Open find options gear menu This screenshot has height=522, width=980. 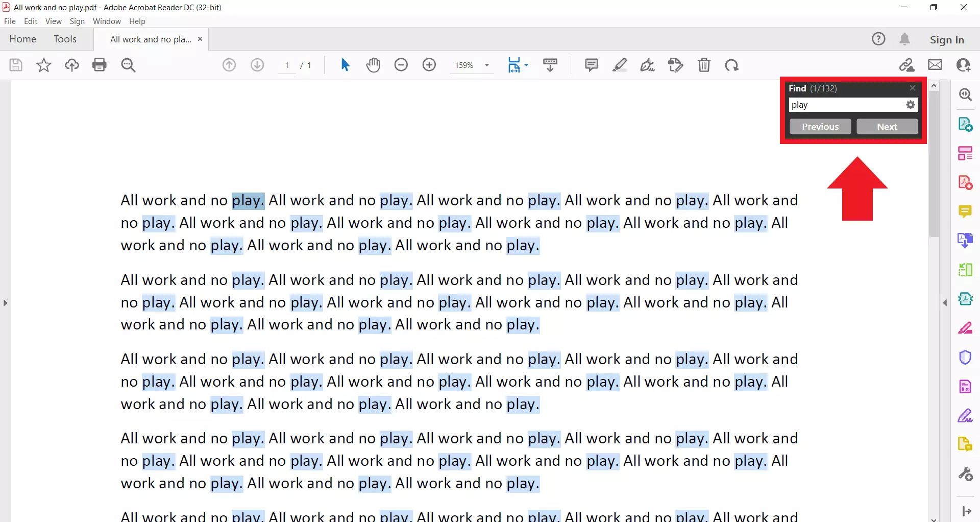point(910,105)
